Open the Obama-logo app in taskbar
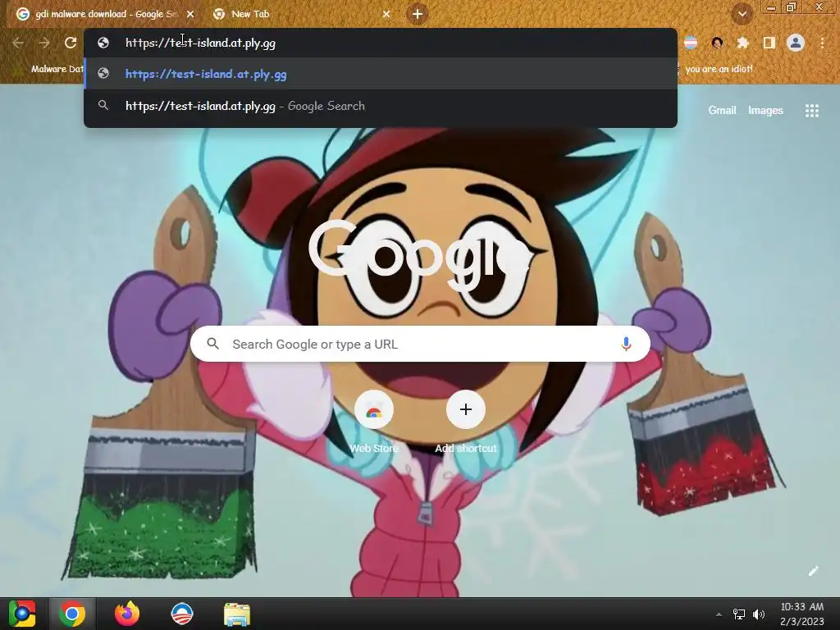The width and height of the screenshot is (840, 630). point(181,614)
